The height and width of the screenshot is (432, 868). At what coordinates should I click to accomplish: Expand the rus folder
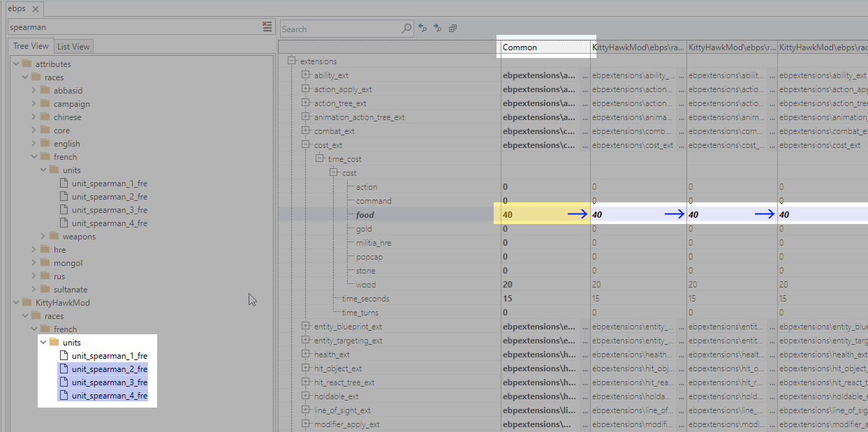(34, 276)
